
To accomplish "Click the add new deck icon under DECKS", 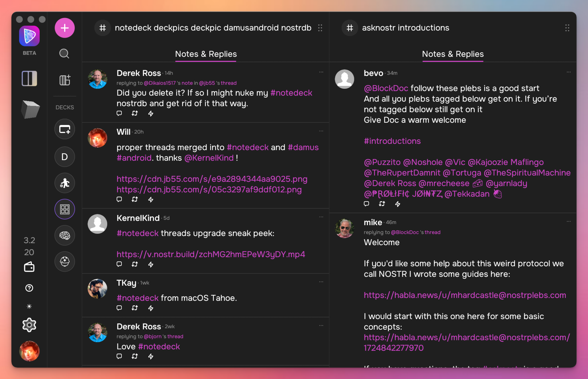I will pyautogui.click(x=65, y=129).
